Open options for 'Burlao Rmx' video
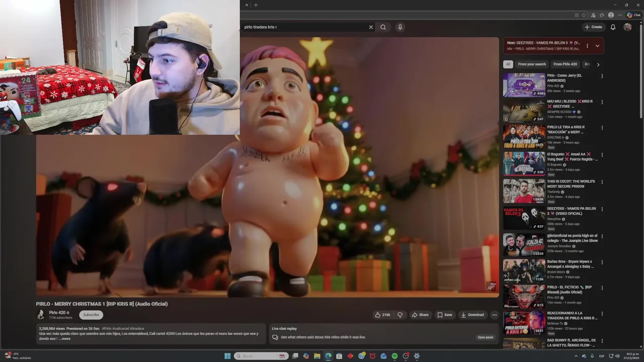Image resolution: width=644 pixels, height=362 pixels. 602,262
